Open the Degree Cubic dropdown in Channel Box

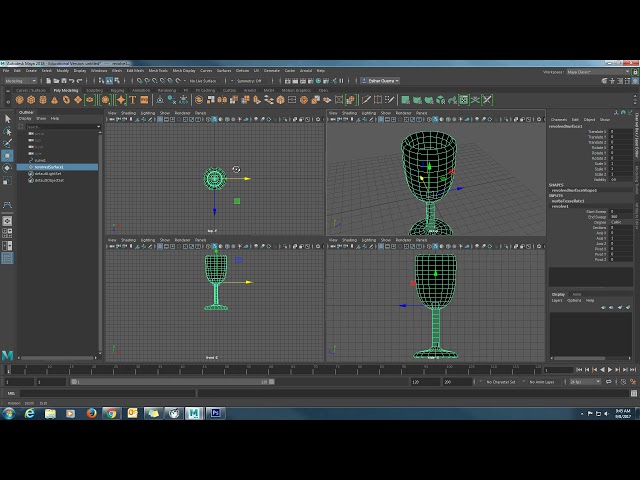pyautogui.click(x=621, y=222)
